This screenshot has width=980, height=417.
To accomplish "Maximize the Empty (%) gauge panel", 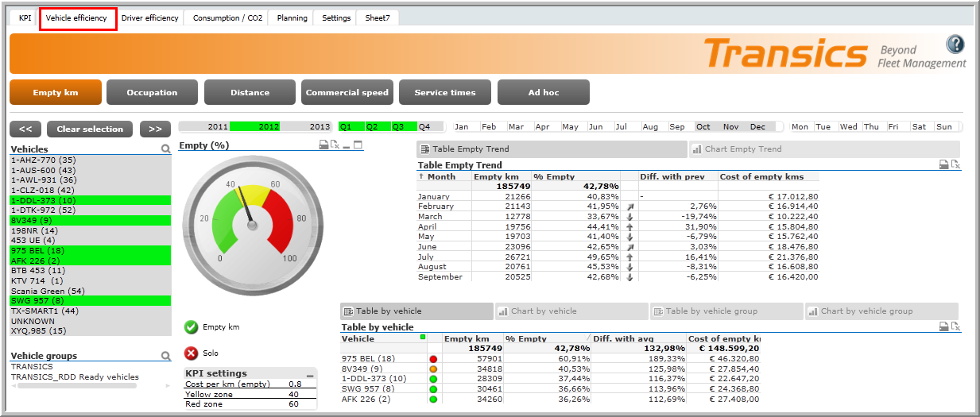I will 358,145.
